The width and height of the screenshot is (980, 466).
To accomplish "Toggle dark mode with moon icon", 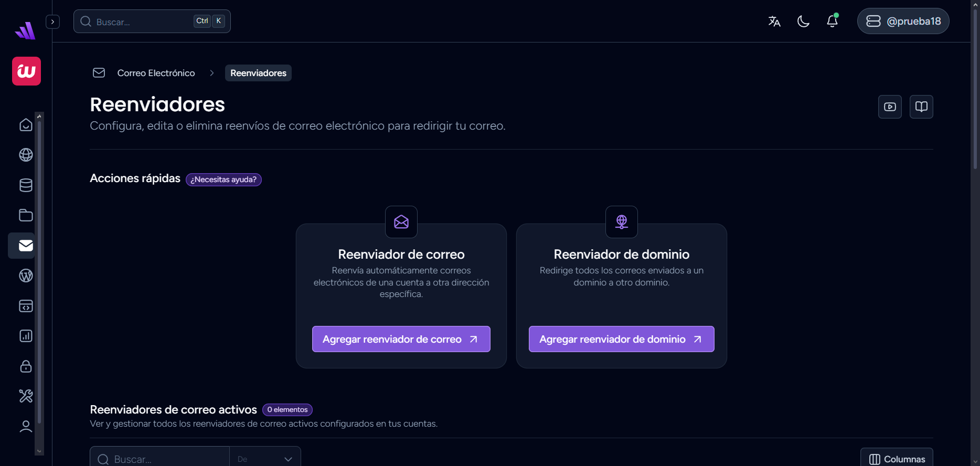I will [803, 21].
